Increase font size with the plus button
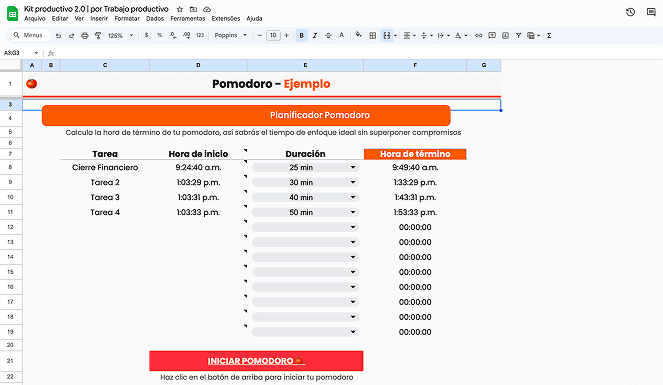This screenshot has width=663, height=385. point(286,35)
